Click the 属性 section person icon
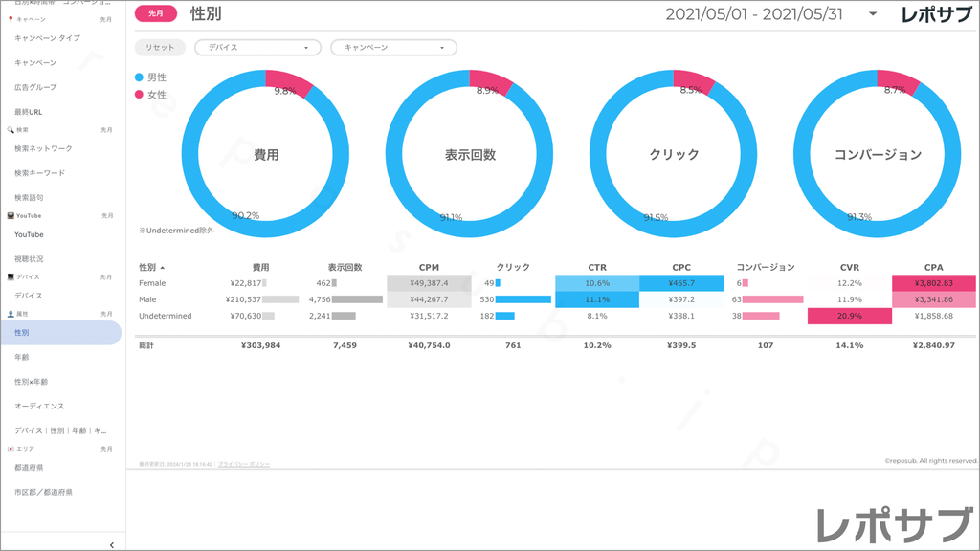 [10, 314]
